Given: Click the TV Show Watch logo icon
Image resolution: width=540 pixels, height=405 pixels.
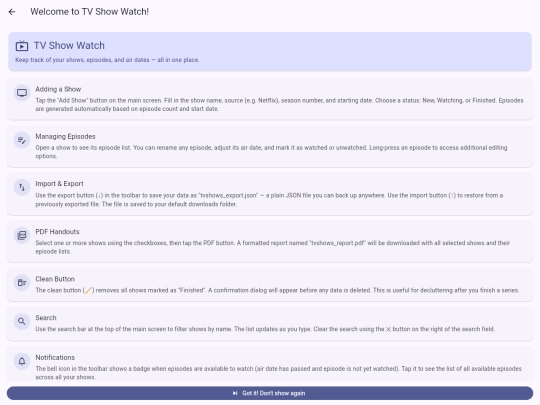Looking at the screenshot, I should (22, 46).
